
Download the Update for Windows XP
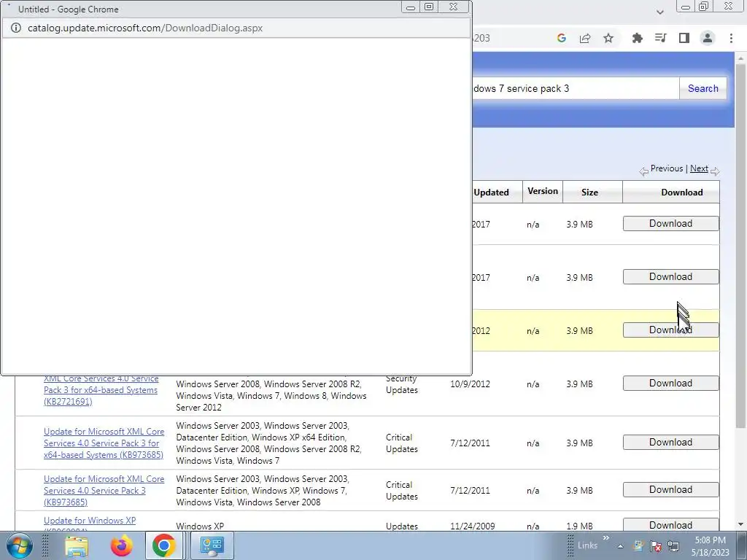(671, 525)
